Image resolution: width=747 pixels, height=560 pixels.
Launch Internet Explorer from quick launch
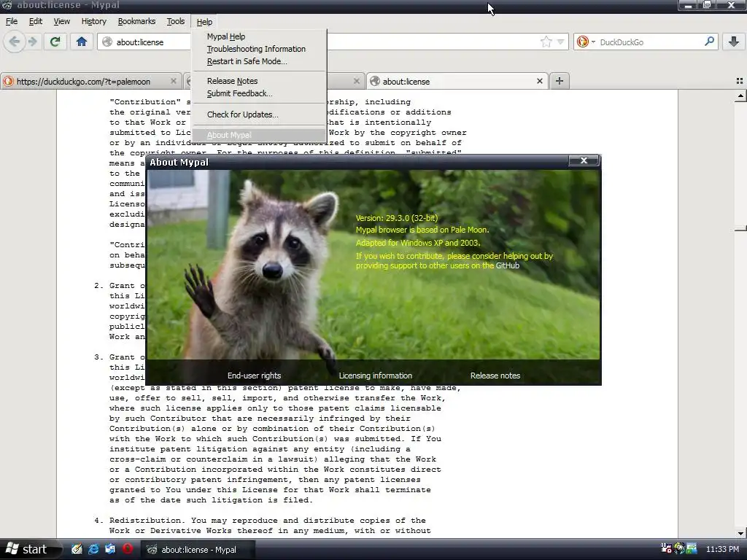click(x=93, y=549)
